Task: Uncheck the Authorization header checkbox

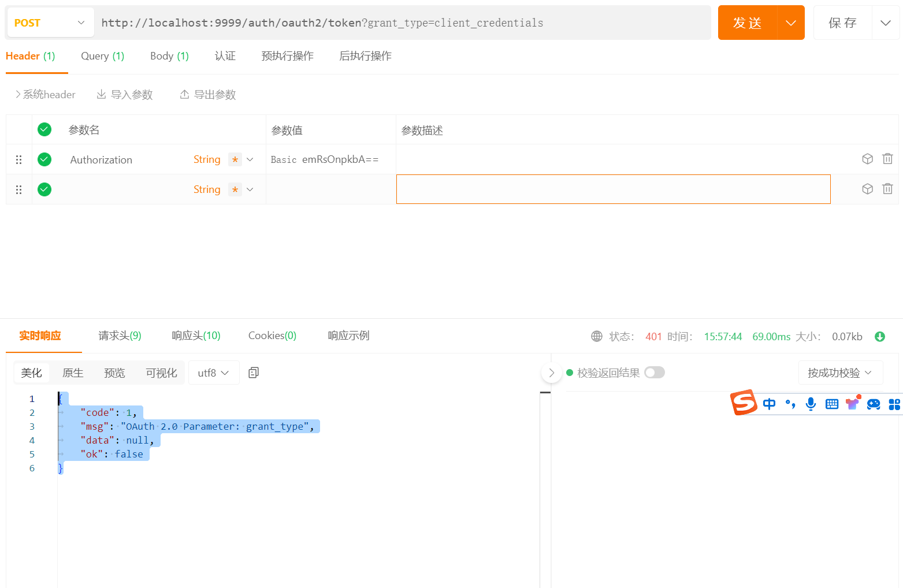Action: point(44,159)
